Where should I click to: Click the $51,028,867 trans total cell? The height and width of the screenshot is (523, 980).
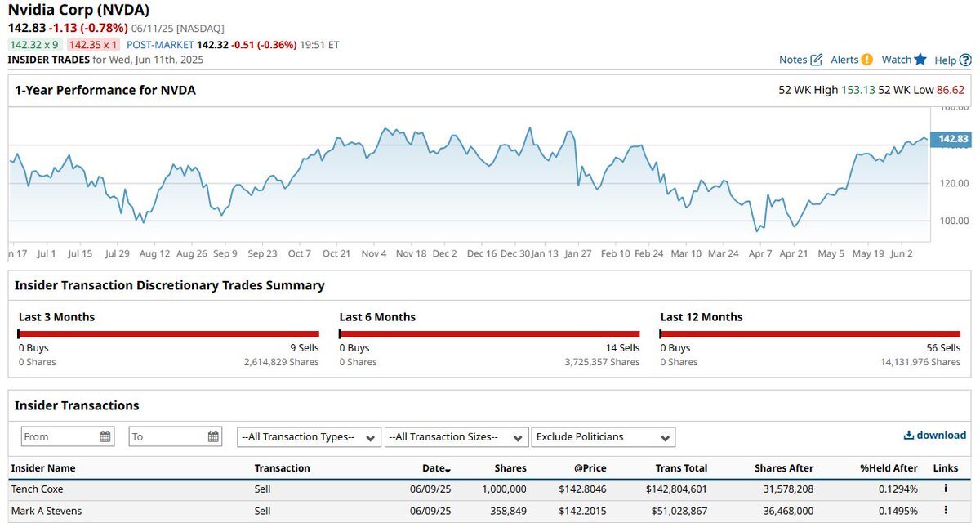click(679, 511)
